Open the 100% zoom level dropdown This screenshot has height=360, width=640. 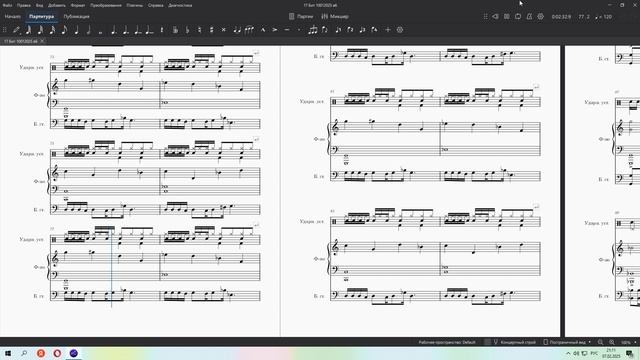coord(628,342)
